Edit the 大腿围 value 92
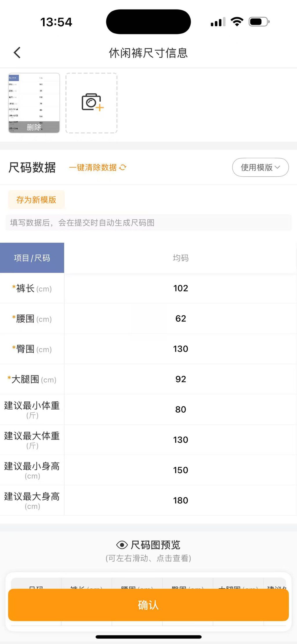Image resolution: width=297 pixels, height=644 pixels. (x=180, y=379)
